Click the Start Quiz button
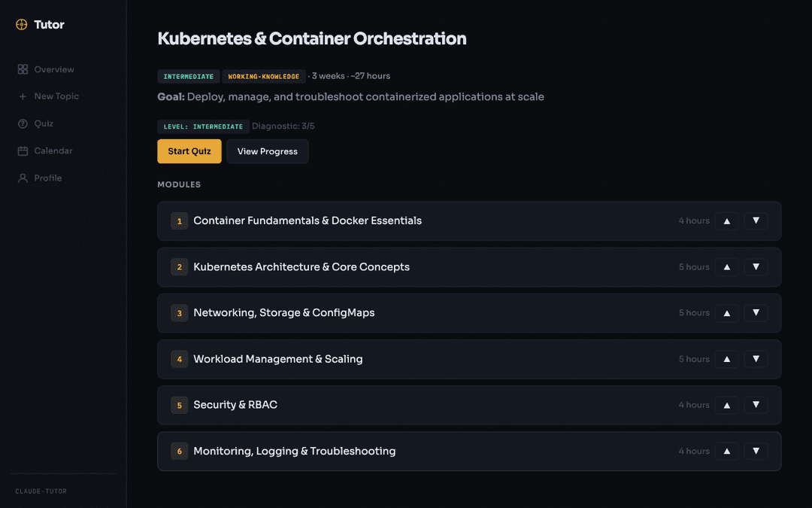 click(x=189, y=151)
